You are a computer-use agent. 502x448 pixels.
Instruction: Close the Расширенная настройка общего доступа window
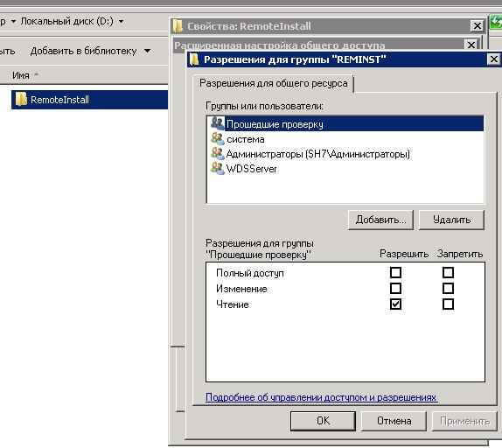[x=471, y=45]
